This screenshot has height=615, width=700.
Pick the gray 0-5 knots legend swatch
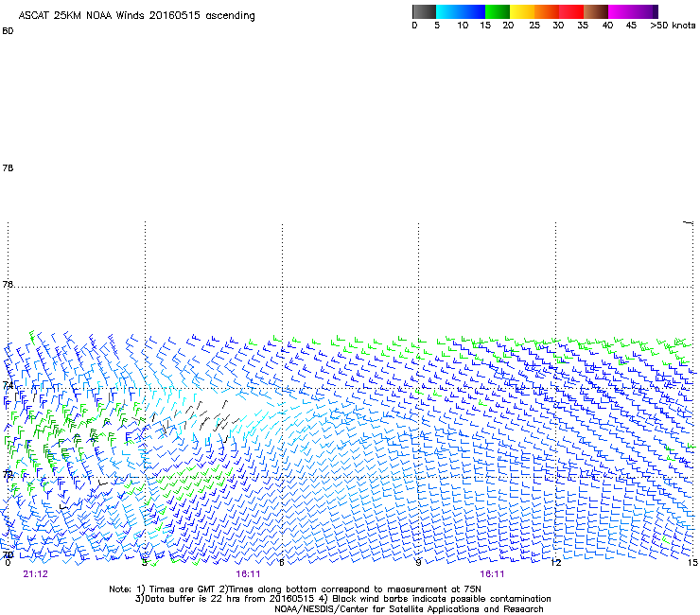[x=424, y=11]
